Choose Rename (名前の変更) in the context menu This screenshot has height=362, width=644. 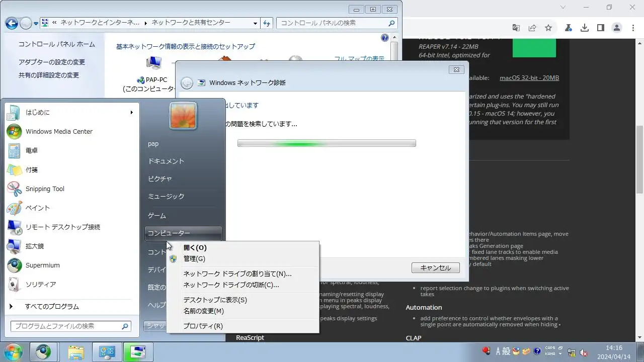click(243, 311)
